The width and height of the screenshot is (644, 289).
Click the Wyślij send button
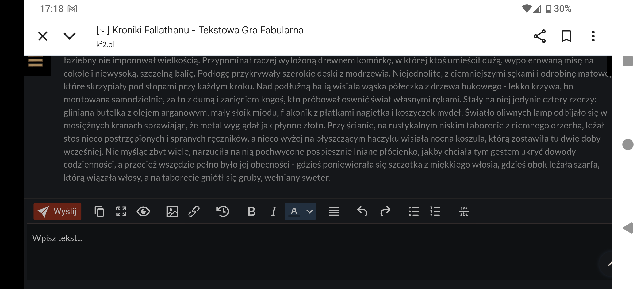coord(57,211)
